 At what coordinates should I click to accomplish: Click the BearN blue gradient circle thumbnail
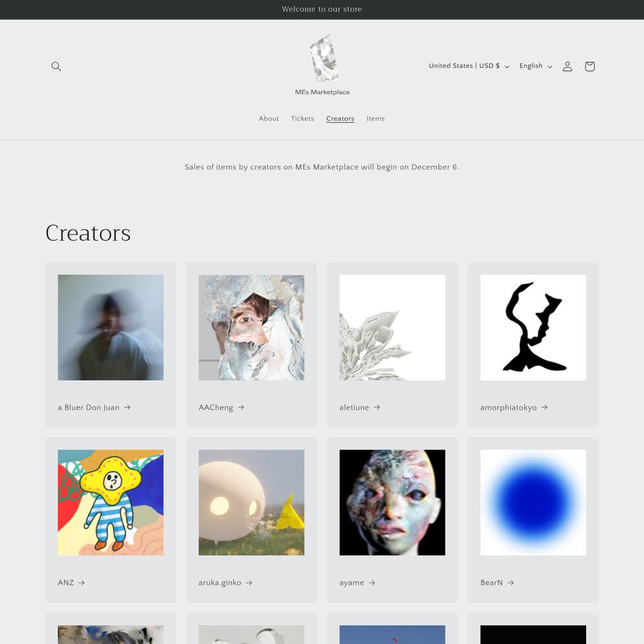coord(533,502)
